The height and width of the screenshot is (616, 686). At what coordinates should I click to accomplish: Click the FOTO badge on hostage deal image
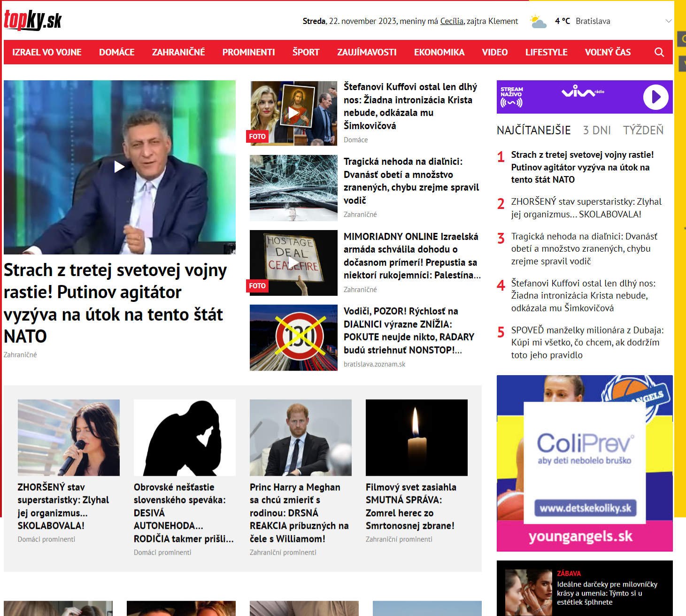click(x=257, y=286)
